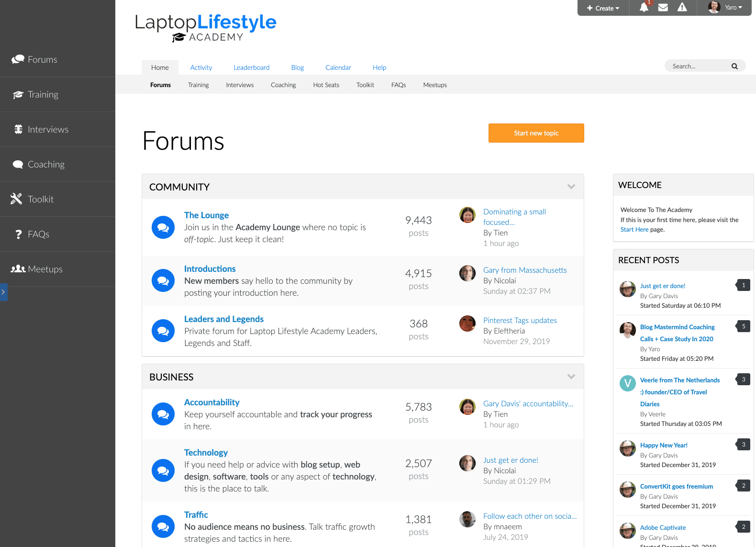The height and width of the screenshot is (547, 756).
Task: Click the Introductions forum chat icon
Action: (x=163, y=280)
